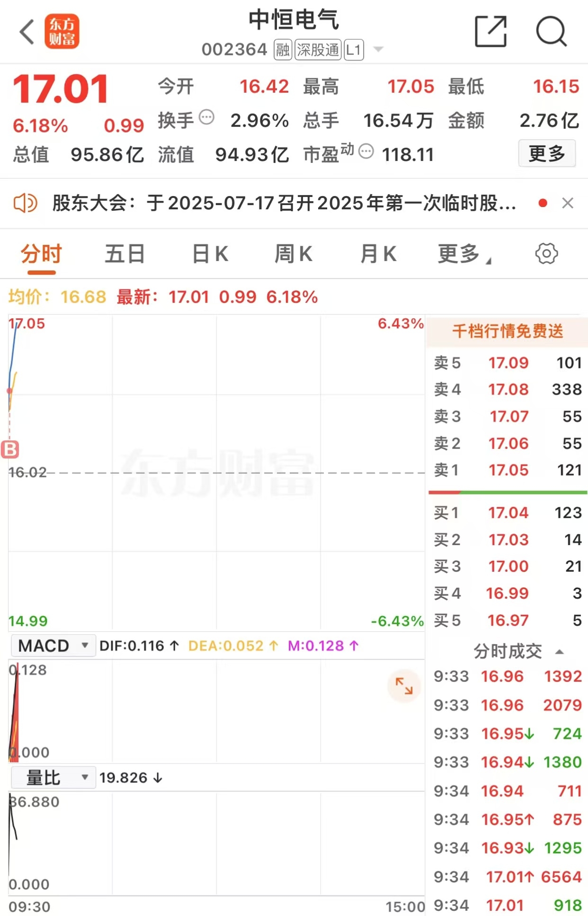
Task: Open the 量比 indicator dropdown
Action: click(x=53, y=777)
